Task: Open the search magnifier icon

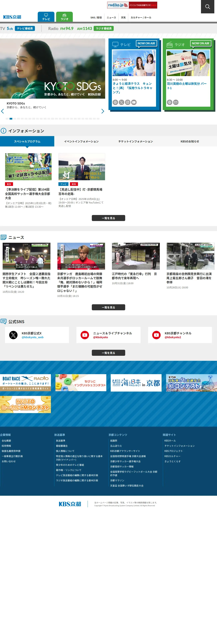Action: point(207,7)
